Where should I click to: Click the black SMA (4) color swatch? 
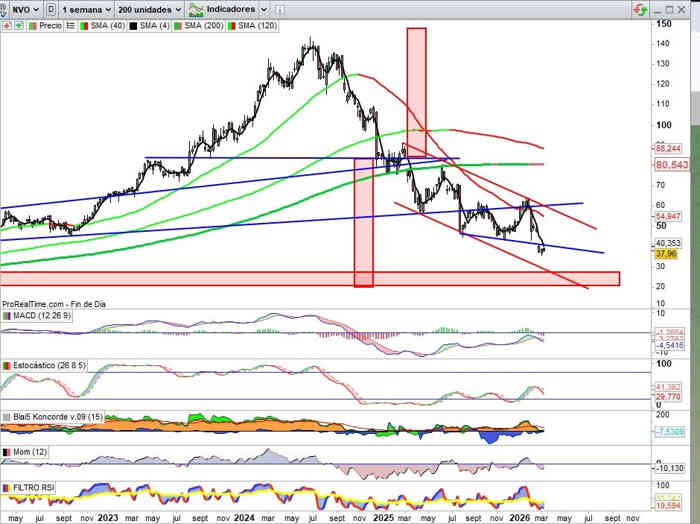point(132,25)
